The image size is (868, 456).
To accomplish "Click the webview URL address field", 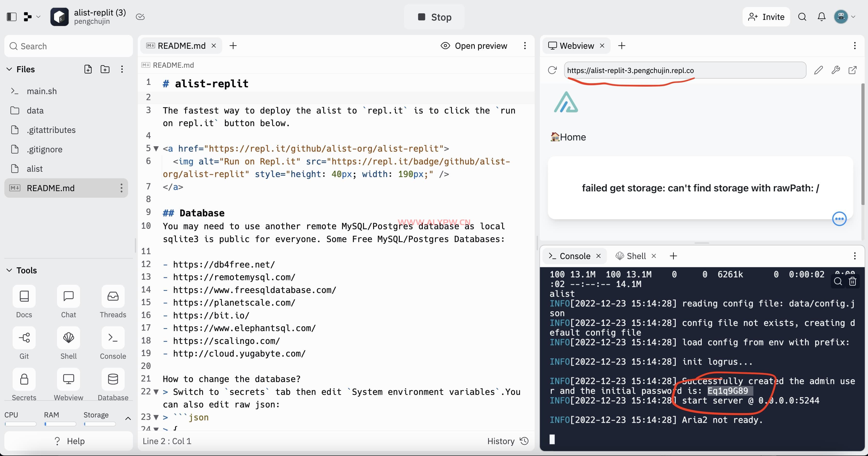I will [x=684, y=70].
